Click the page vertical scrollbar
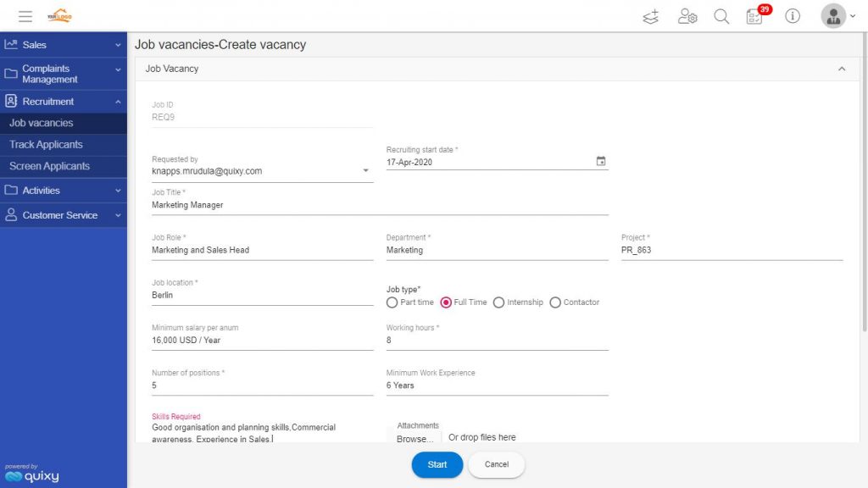This screenshot has width=868, height=488. tap(864, 183)
